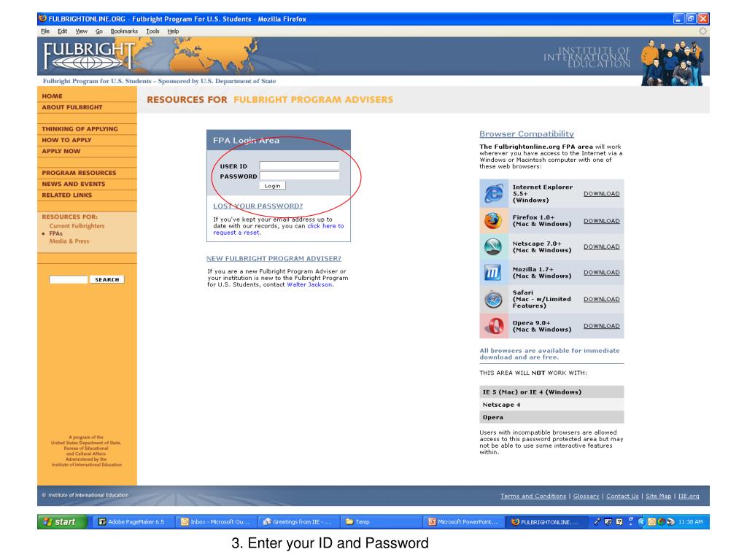Select Current Fulbrighters resource link
This screenshot has height=560, width=747.
[77, 226]
